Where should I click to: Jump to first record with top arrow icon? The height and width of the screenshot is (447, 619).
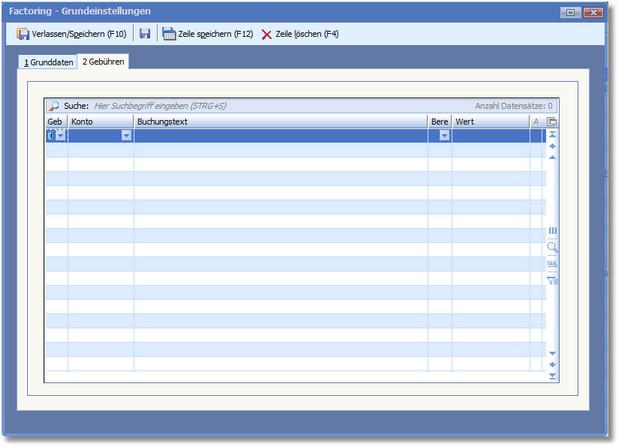tap(552, 135)
